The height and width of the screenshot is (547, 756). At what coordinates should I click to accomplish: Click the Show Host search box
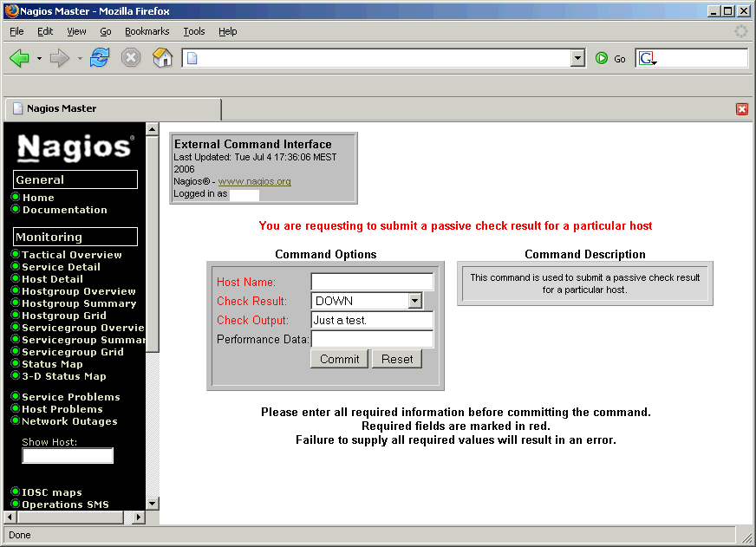point(68,455)
